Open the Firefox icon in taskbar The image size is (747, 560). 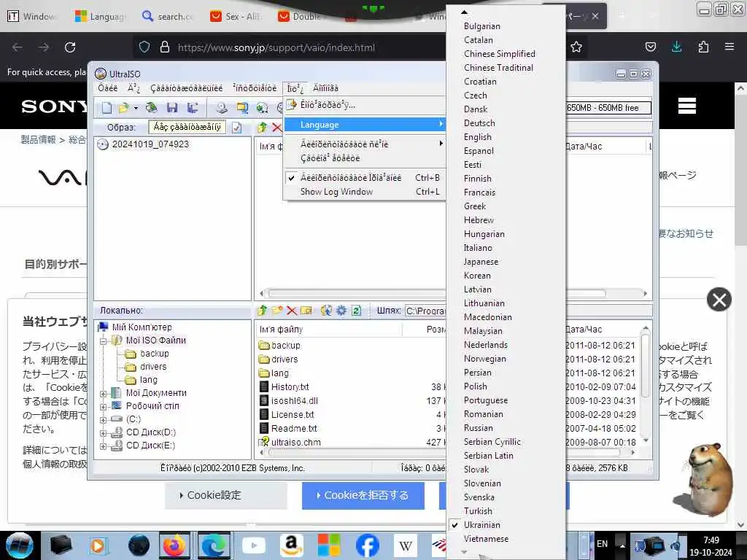(x=174, y=545)
